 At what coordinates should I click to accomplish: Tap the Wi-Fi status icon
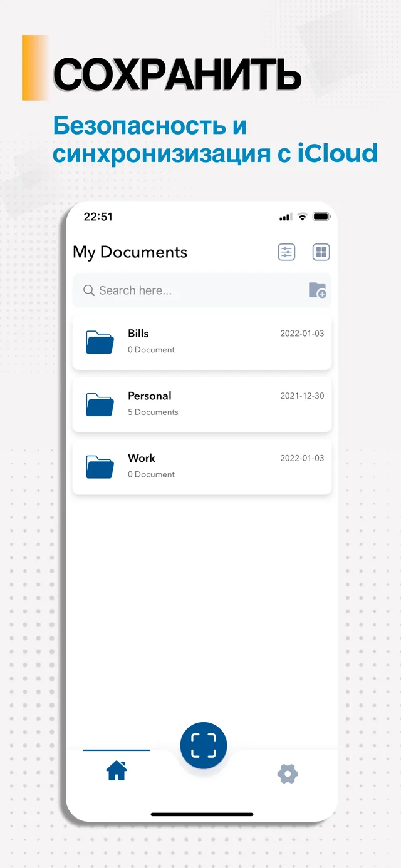point(302,217)
